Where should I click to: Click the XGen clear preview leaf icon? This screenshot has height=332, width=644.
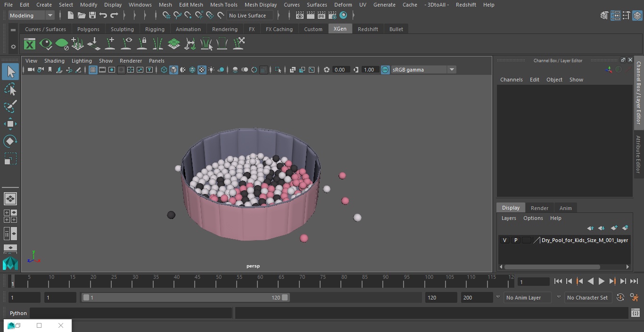(62, 44)
